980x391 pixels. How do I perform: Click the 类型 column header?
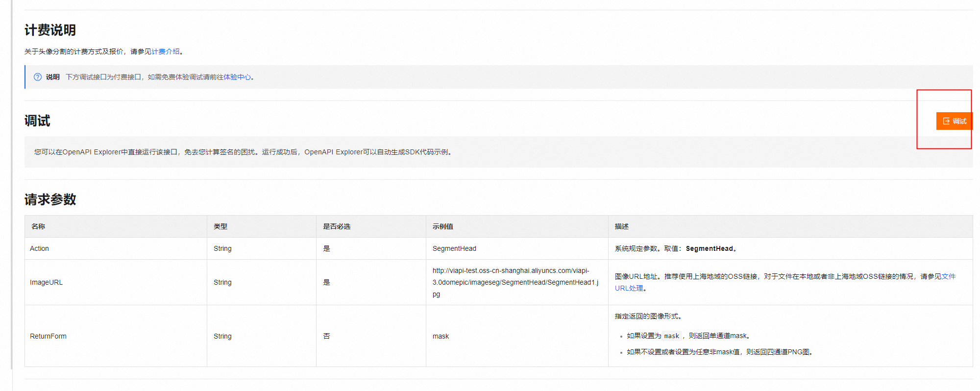[220, 226]
